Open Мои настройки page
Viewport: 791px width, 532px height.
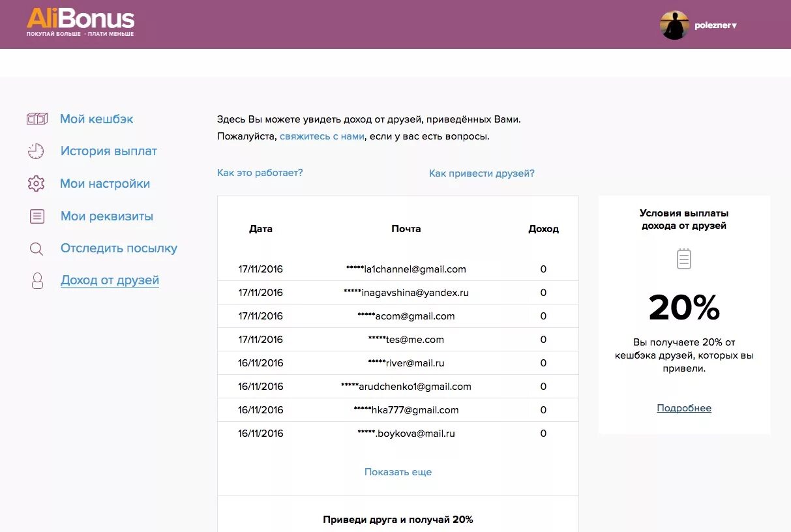point(105,184)
